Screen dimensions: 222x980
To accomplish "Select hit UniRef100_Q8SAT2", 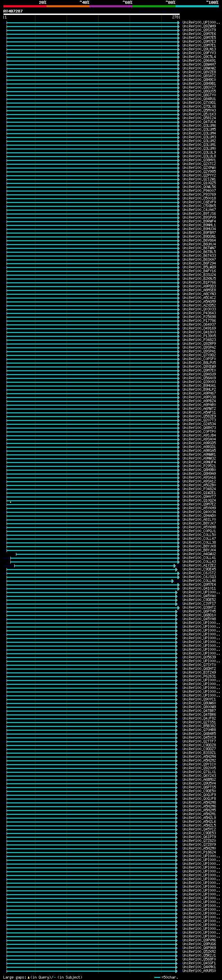I will pyautogui.click(x=199, y=76).
